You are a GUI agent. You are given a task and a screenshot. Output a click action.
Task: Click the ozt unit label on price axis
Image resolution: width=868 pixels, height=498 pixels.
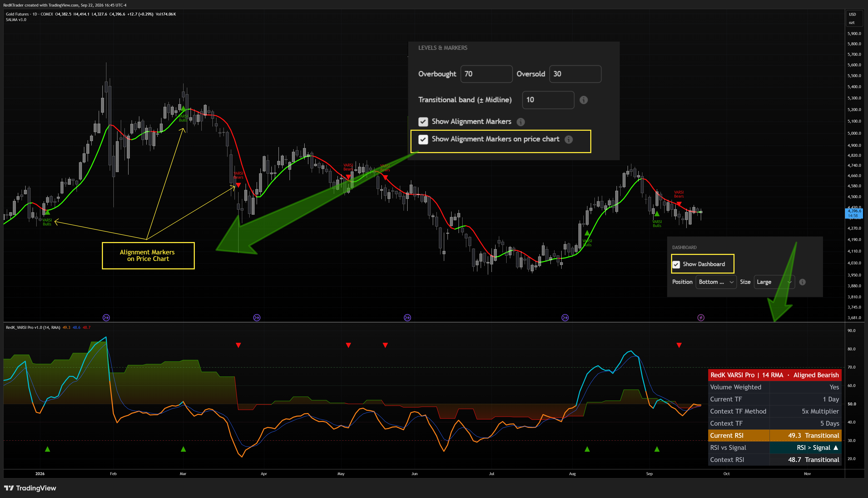tap(852, 23)
